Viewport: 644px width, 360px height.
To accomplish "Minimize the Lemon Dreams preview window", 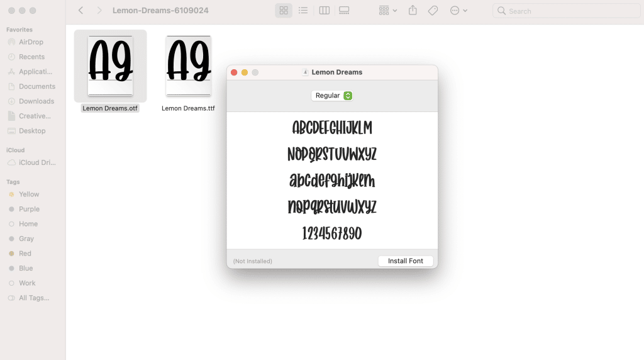I will 245,72.
